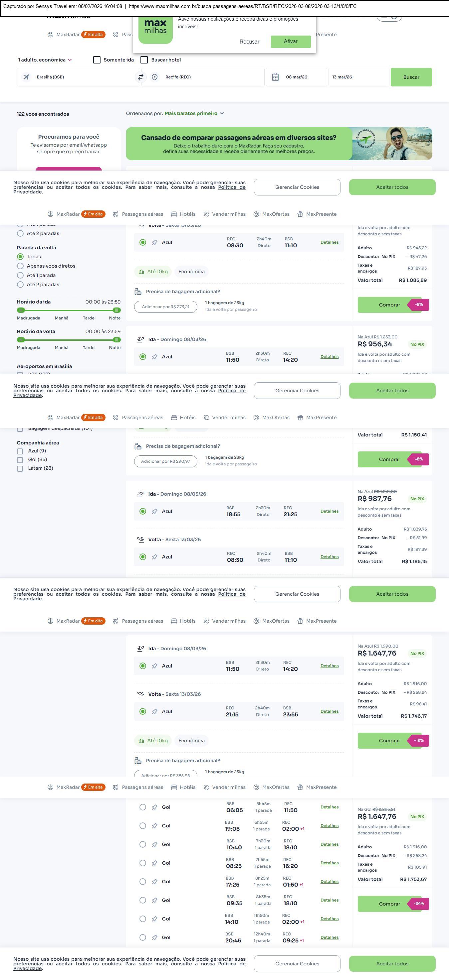Pin the Azul 18:55 outbound flight
449x980 pixels.
pos(155,512)
